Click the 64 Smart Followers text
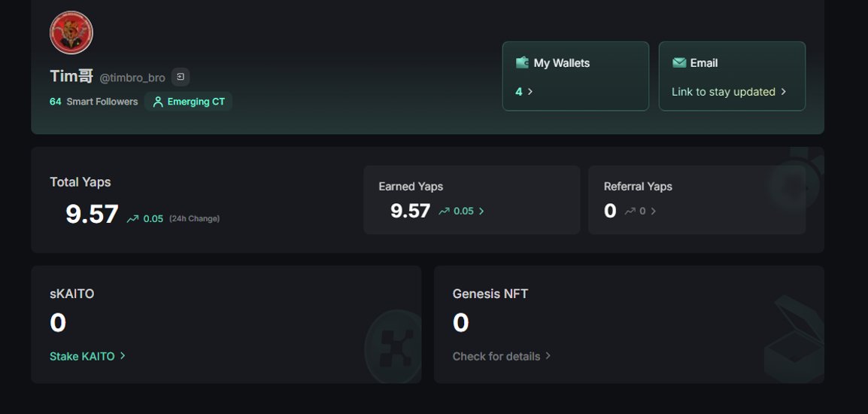The width and height of the screenshot is (868, 414). (93, 102)
